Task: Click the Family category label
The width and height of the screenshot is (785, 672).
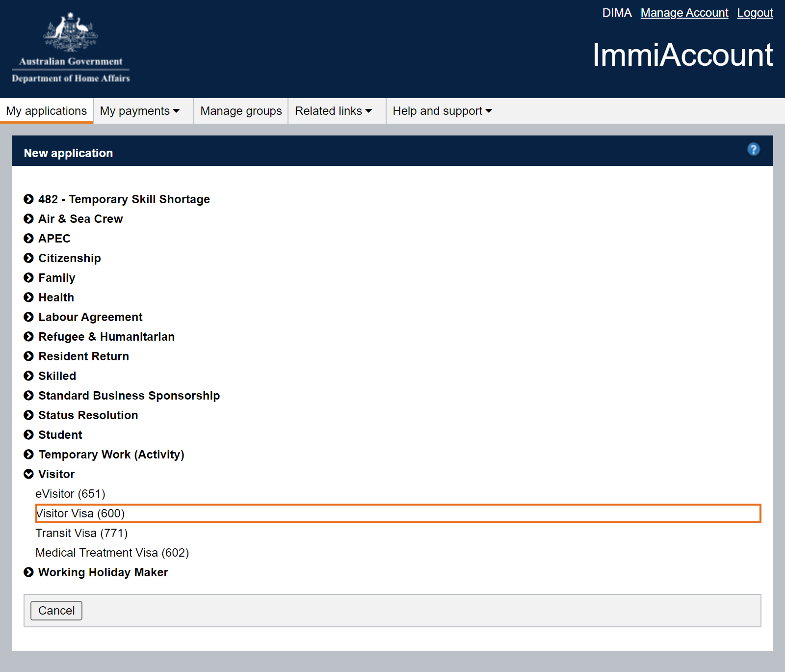Action: 57,278
